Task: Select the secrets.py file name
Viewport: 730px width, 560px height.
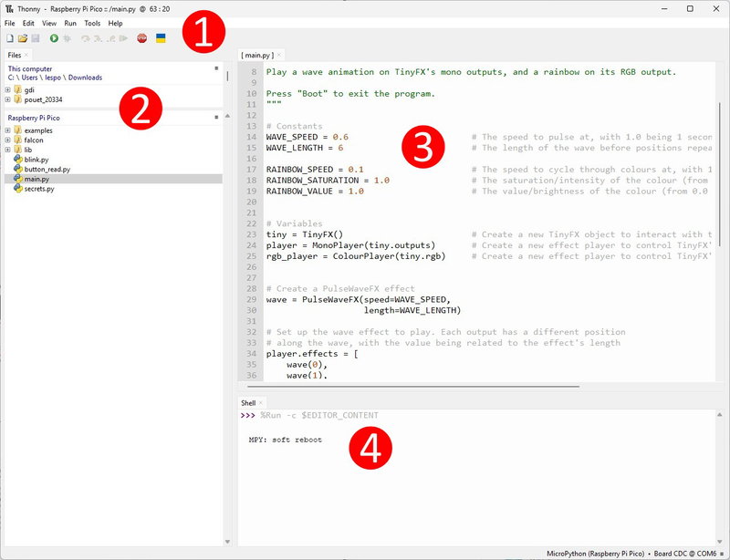Action: (x=39, y=189)
